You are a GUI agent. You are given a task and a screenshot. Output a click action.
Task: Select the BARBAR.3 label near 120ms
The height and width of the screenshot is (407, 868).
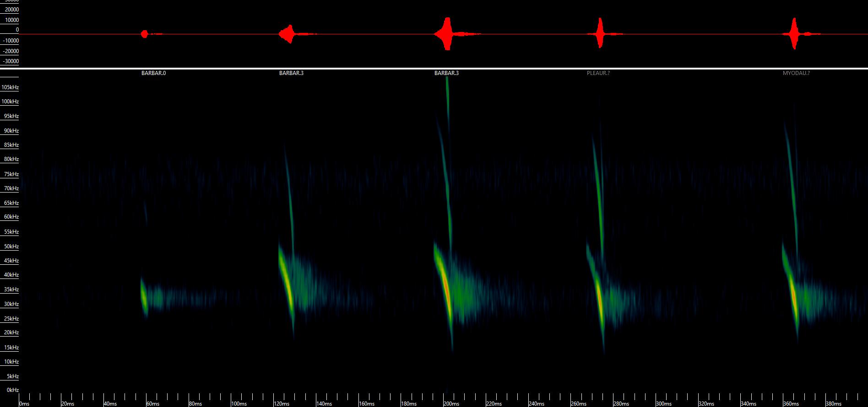coord(291,73)
